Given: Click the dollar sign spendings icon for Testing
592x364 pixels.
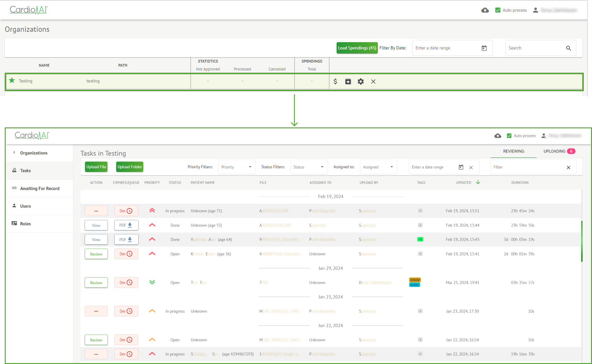Looking at the screenshot, I should tap(335, 81).
